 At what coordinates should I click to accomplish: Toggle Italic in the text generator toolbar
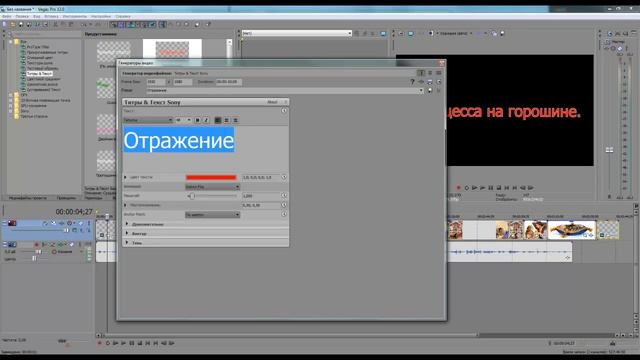[206, 120]
